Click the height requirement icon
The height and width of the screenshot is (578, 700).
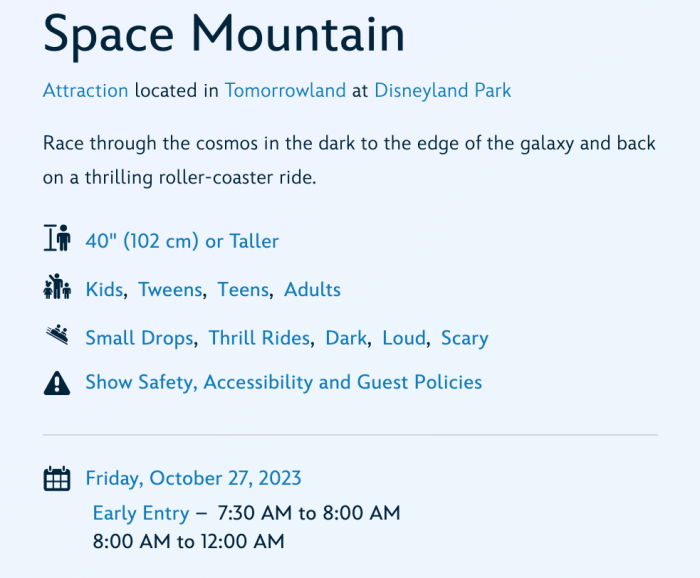tap(57, 238)
